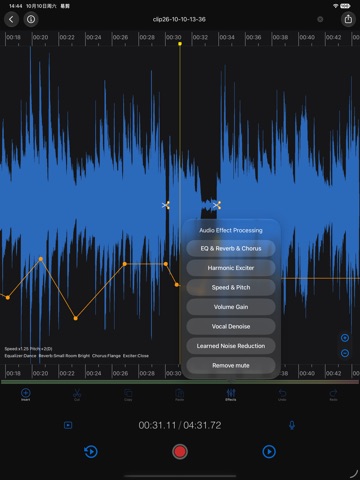Select the envelope point near 00:27
This screenshot has width=360, height=480.
pos(125,264)
